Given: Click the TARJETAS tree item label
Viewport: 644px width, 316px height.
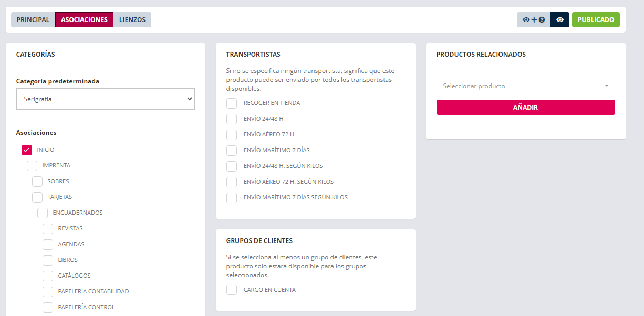Looking at the screenshot, I should [60, 197].
